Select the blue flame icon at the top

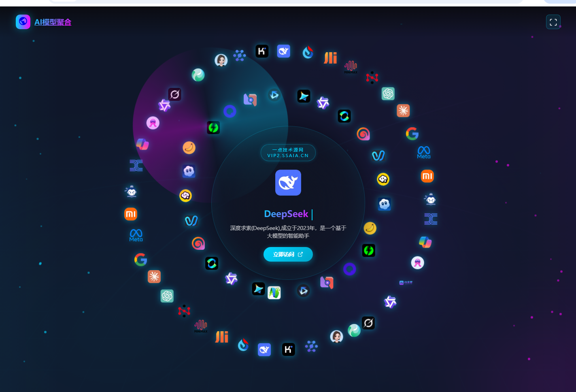click(x=308, y=52)
